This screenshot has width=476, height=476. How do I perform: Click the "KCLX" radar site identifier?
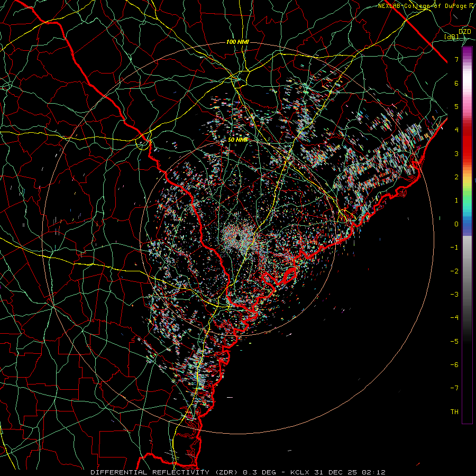coord(300,472)
